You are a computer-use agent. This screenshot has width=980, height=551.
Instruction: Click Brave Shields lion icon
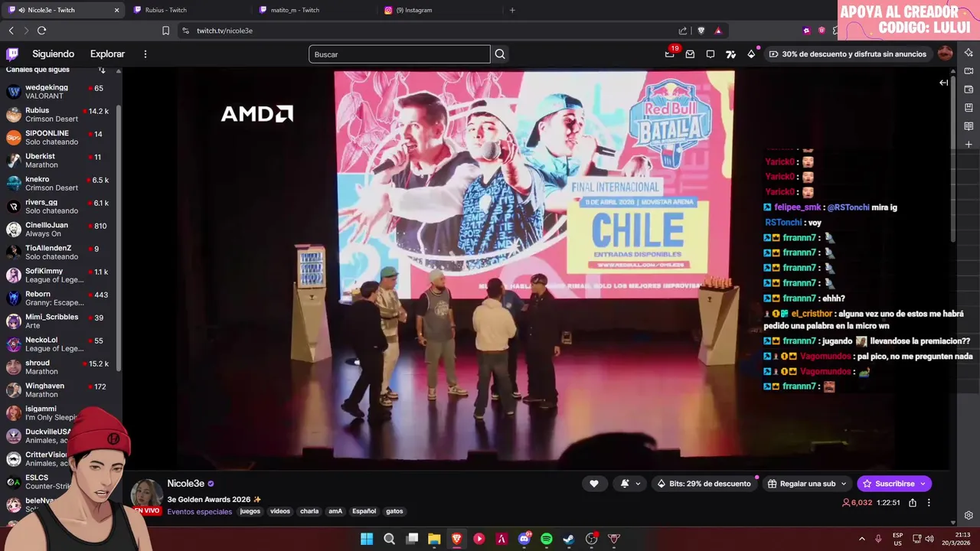point(701,31)
